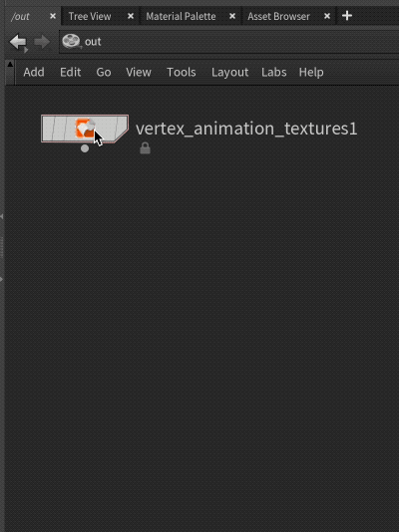Click the node's output connector dot
Viewport: 399px width, 532px height.
85,148
